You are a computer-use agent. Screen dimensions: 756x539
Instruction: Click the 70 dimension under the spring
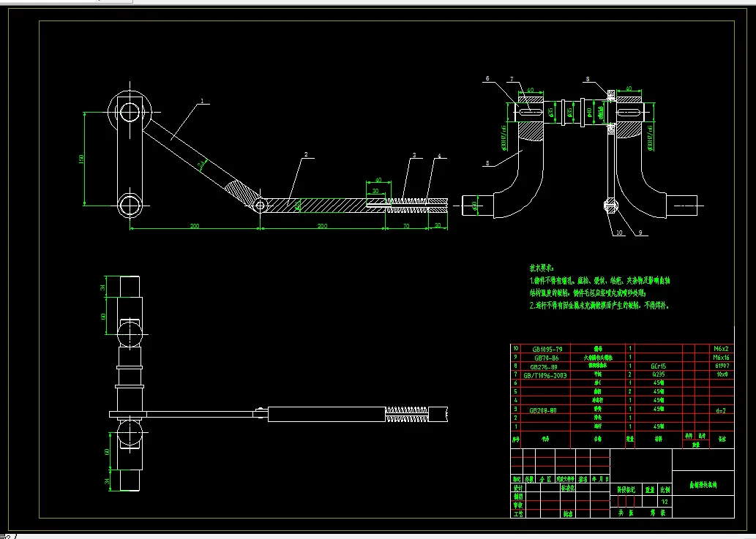click(406, 225)
